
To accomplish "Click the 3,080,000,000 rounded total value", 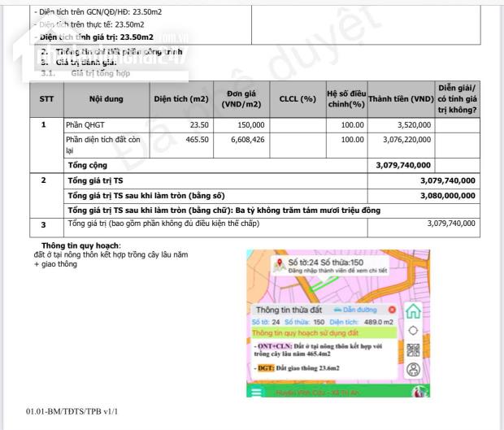I will pyautogui.click(x=448, y=196).
